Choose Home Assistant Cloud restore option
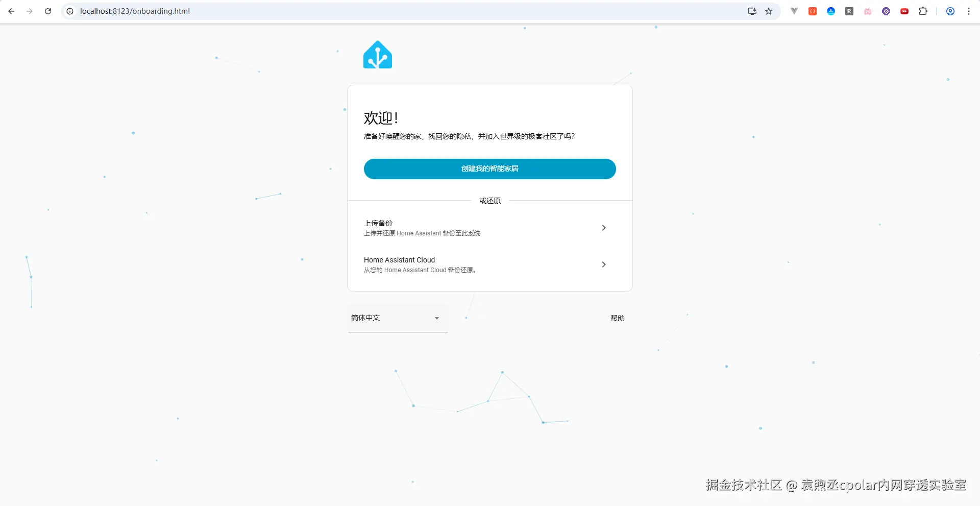The height and width of the screenshot is (506, 980). tap(490, 264)
